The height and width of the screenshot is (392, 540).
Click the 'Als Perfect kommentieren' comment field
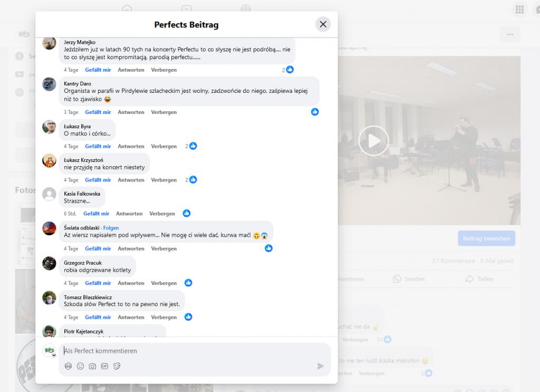point(195,351)
